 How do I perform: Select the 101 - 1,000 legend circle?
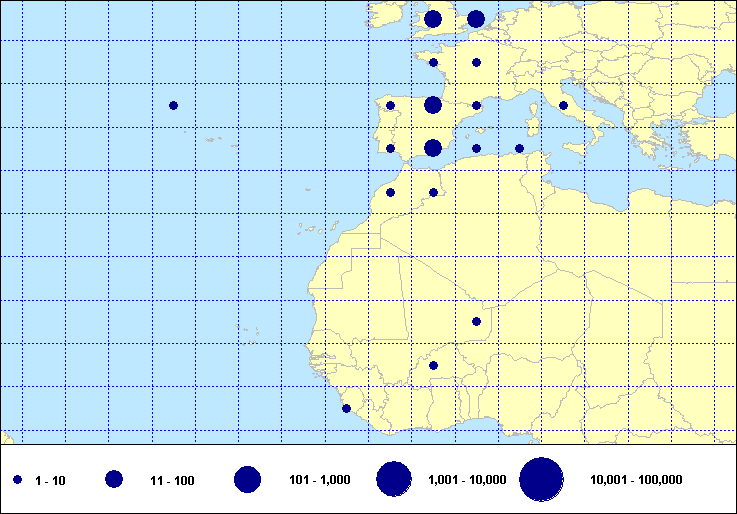(x=247, y=480)
